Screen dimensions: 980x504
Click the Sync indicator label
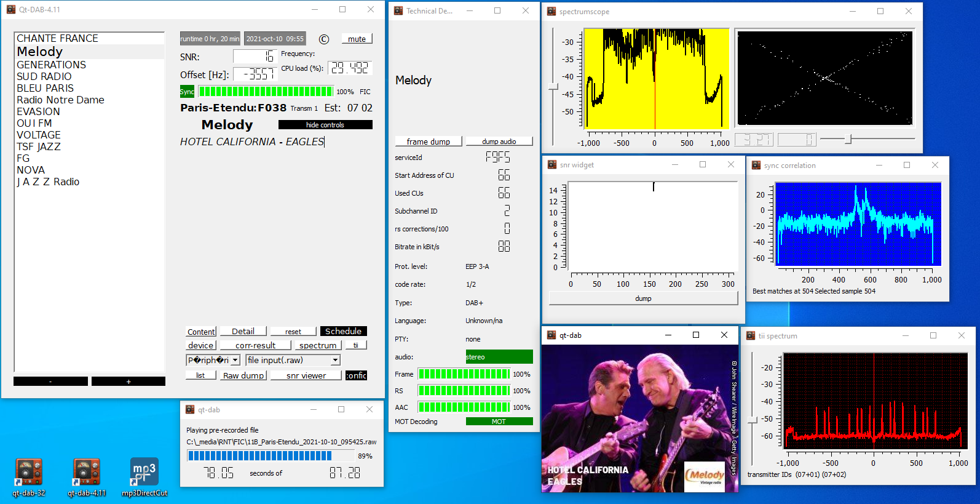pyautogui.click(x=187, y=92)
